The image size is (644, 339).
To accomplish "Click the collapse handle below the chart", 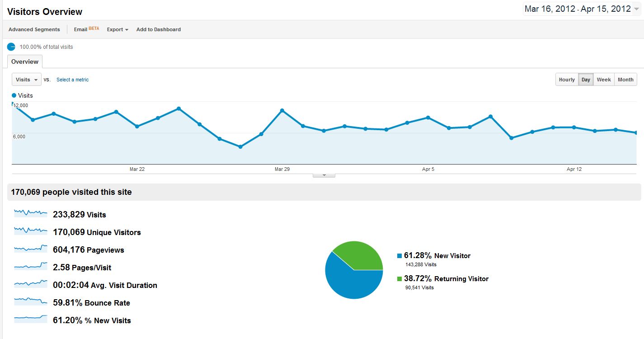I will click(x=324, y=175).
